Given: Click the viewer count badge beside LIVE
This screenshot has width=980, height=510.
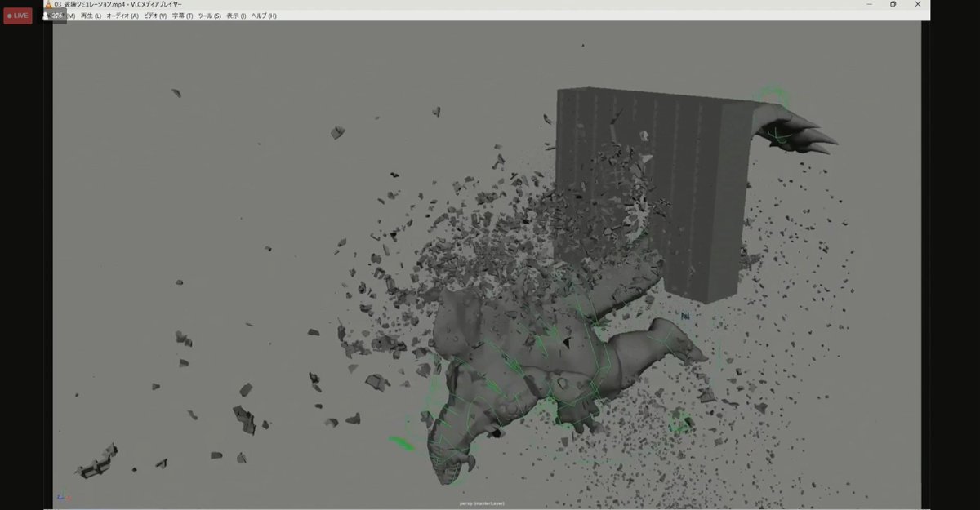Looking at the screenshot, I should (53, 16).
